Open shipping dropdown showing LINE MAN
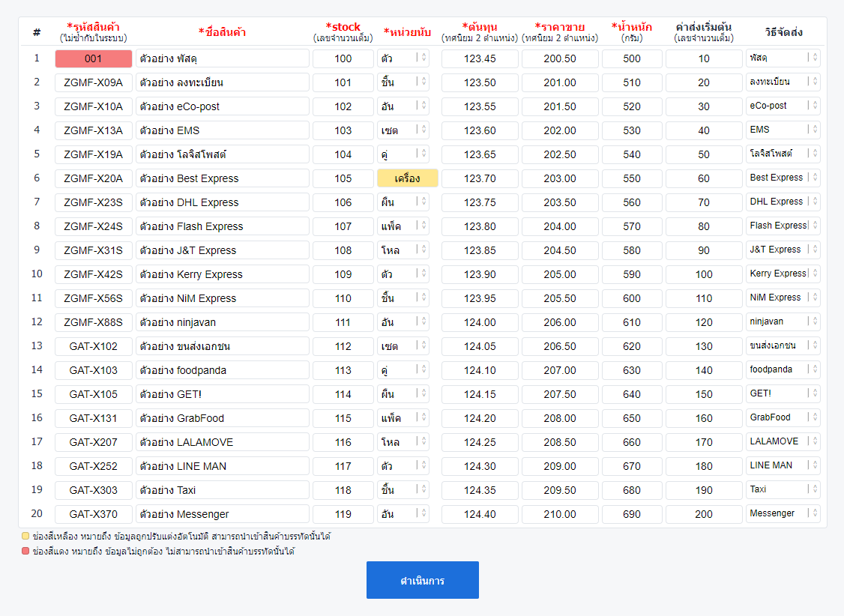This screenshot has width=844, height=616. tap(783, 466)
